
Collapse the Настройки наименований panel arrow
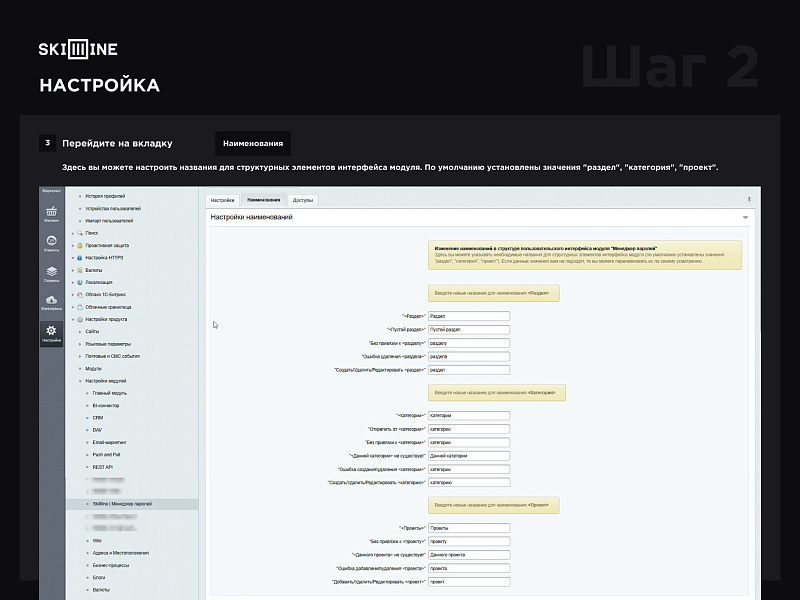[x=745, y=217]
